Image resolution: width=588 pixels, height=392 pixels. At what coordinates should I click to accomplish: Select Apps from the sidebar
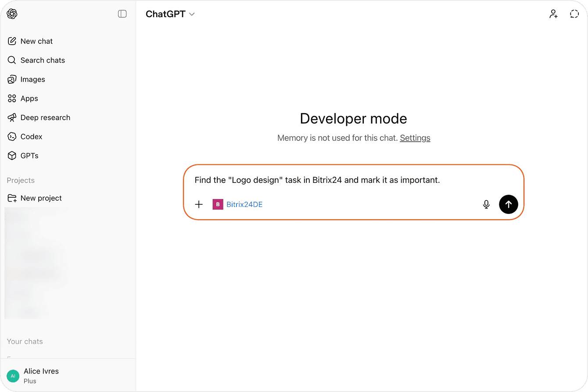[x=29, y=98]
